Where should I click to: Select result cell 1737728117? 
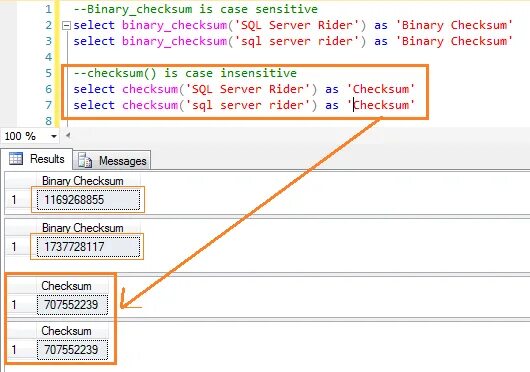(x=88, y=247)
